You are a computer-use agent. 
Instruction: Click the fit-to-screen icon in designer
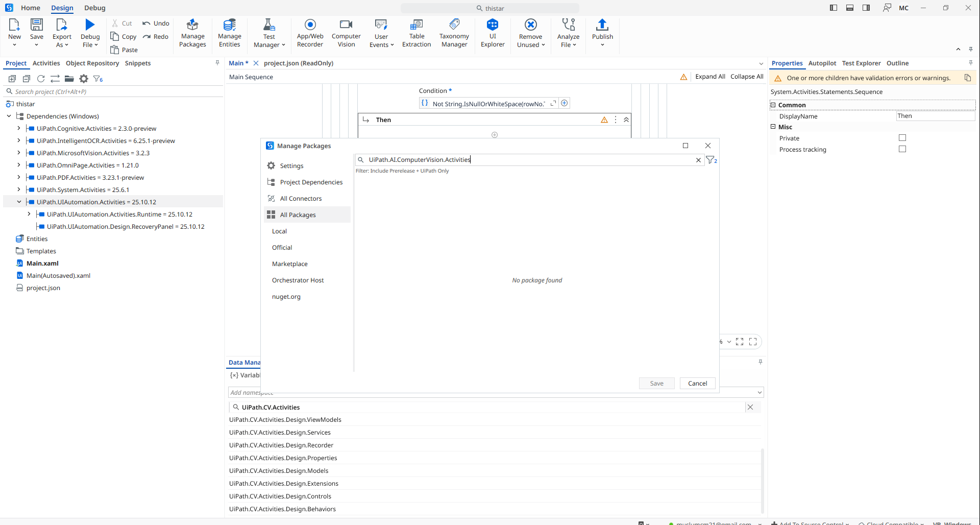point(740,342)
